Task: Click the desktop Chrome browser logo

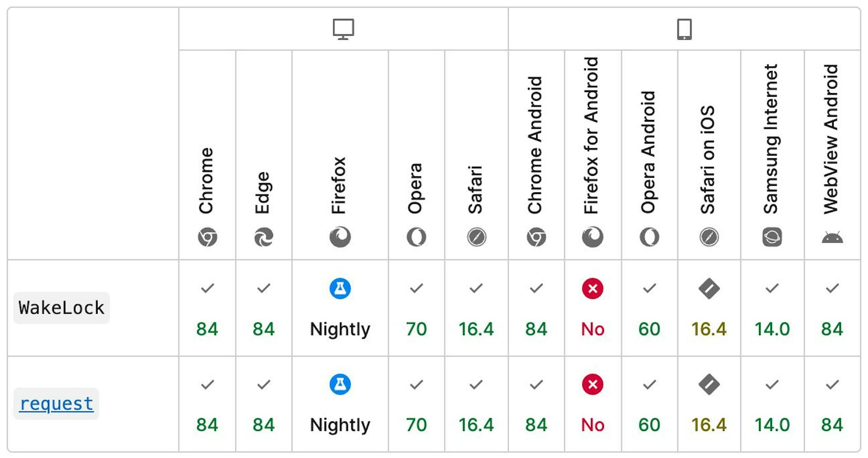Action: coord(208,237)
